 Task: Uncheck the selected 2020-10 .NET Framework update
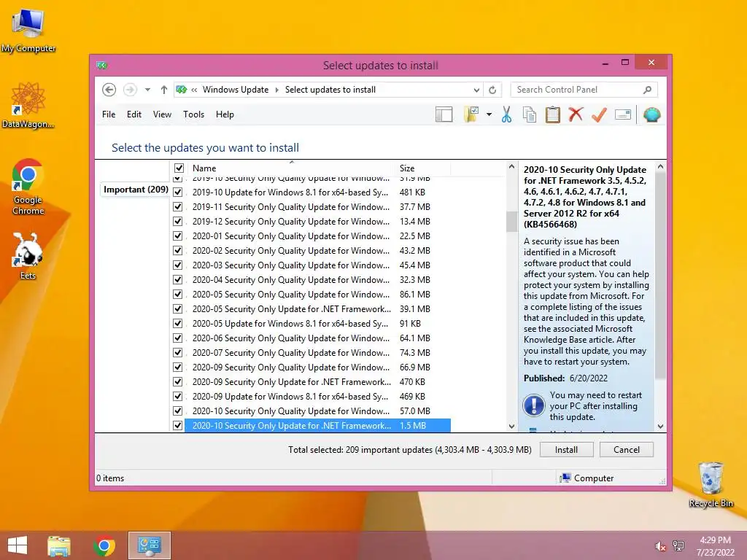pyautogui.click(x=178, y=425)
